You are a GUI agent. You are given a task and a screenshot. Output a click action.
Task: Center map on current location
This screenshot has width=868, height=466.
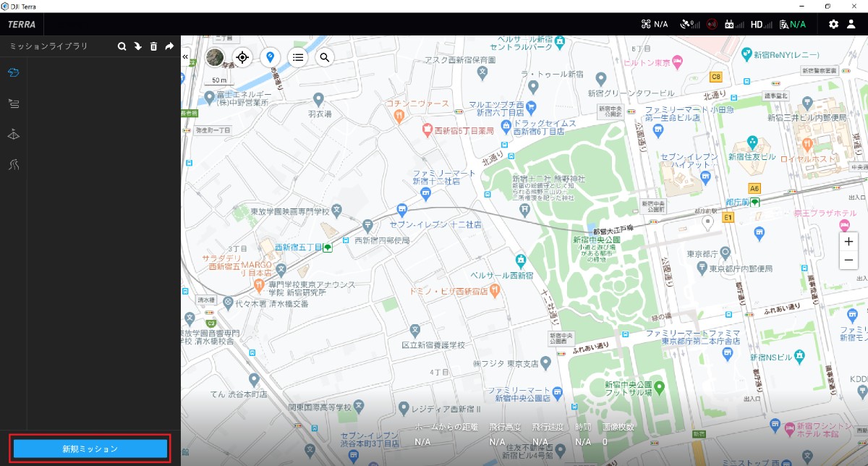[242, 57]
